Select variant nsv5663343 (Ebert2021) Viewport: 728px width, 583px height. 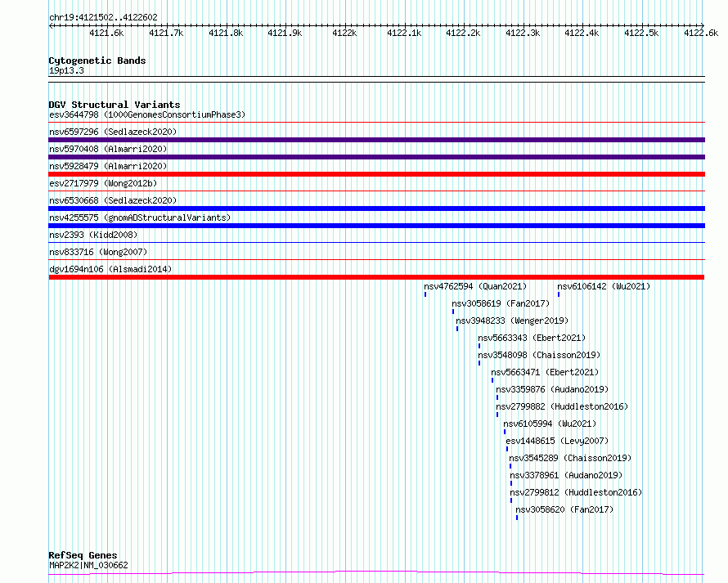point(532,338)
